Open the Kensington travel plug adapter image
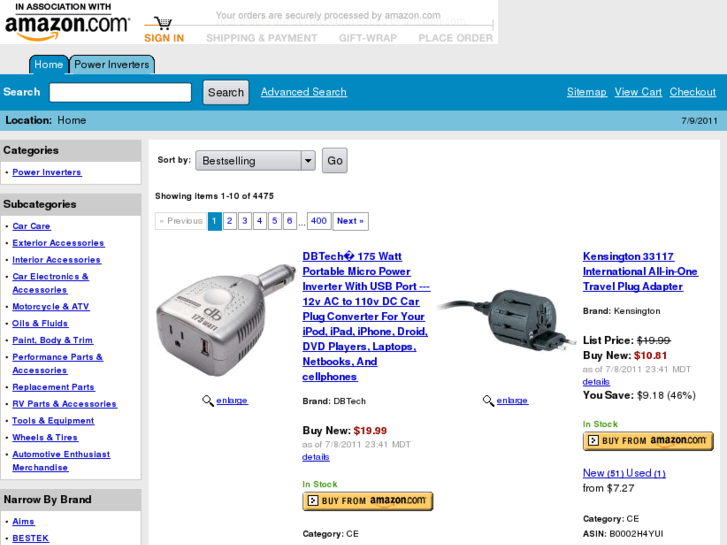The height and width of the screenshot is (545, 727). [x=506, y=319]
